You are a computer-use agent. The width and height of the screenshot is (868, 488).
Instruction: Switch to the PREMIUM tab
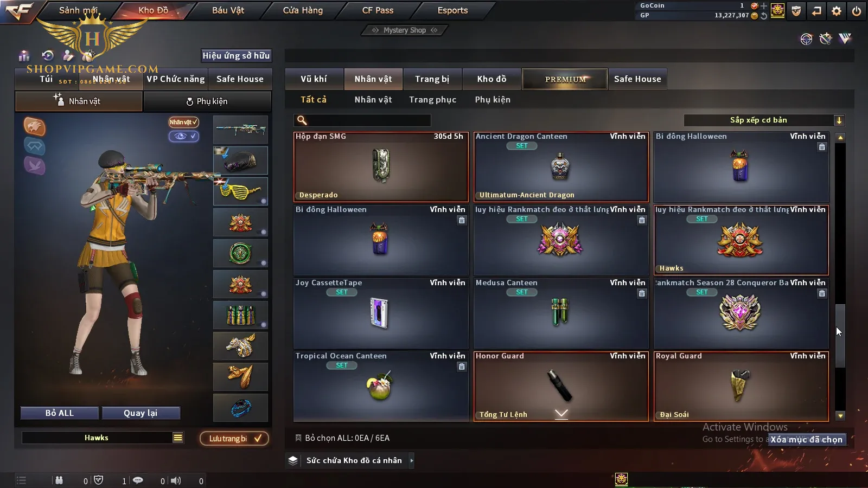tap(565, 79)
